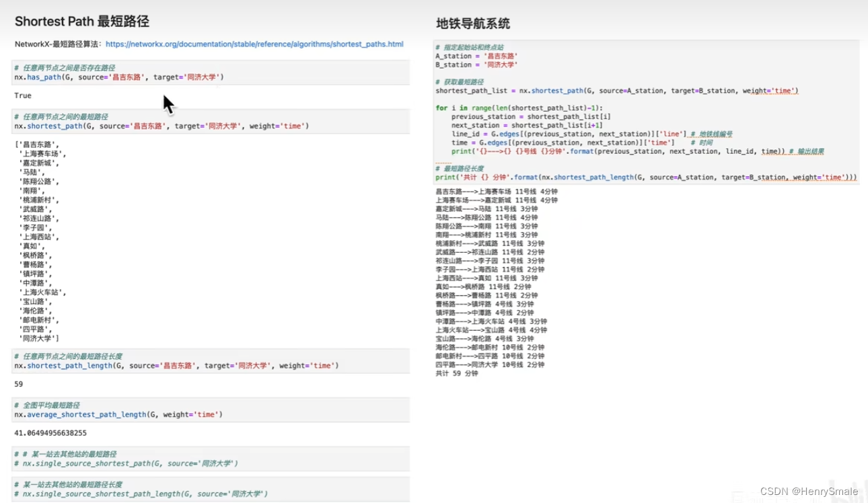Click output row '四平路--->同济大学 10号线 2分钟'
Image resolution: width=868 pixels, height=503 pixels.
490,364
